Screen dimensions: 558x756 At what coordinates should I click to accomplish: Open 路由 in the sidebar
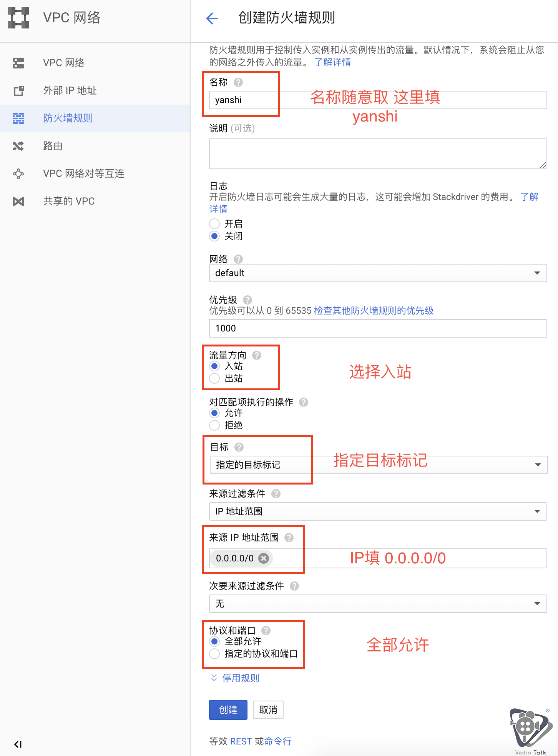tap(95, 146)
